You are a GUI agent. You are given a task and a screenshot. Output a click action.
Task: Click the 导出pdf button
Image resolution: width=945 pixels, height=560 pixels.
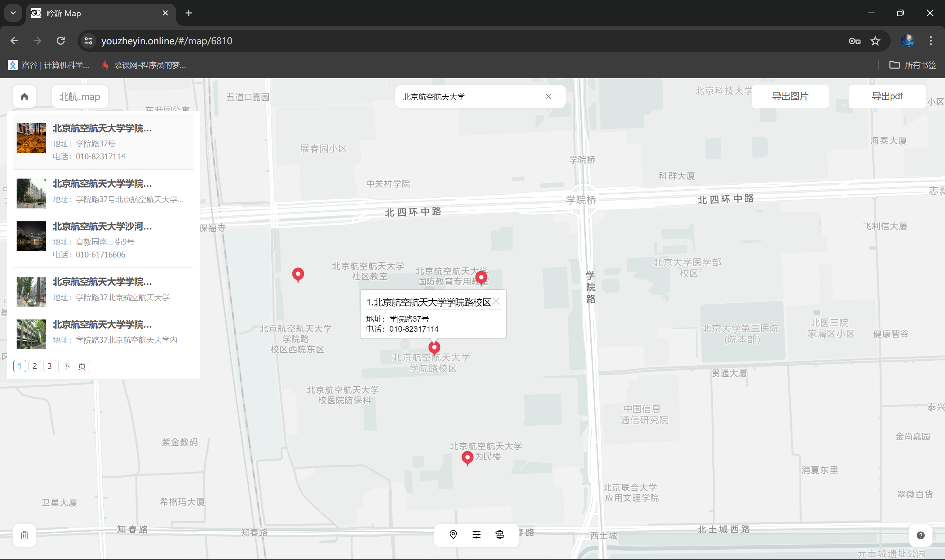point(887,97)
